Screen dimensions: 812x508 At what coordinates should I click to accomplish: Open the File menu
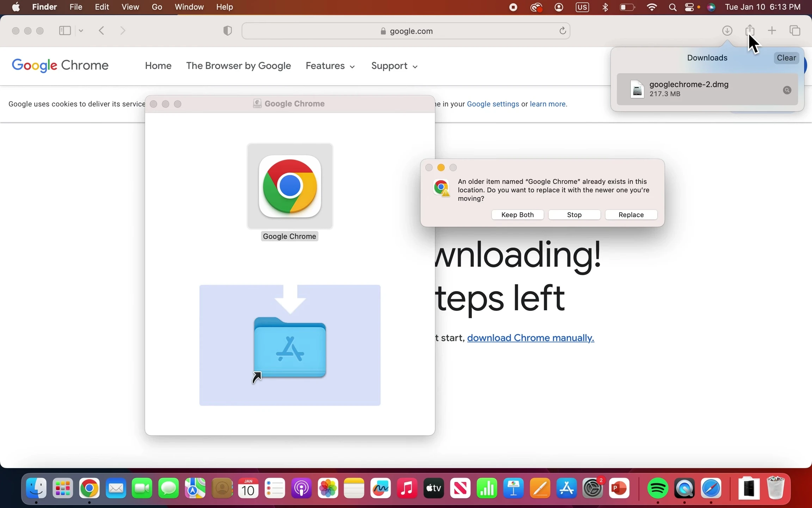coord(76,7)
